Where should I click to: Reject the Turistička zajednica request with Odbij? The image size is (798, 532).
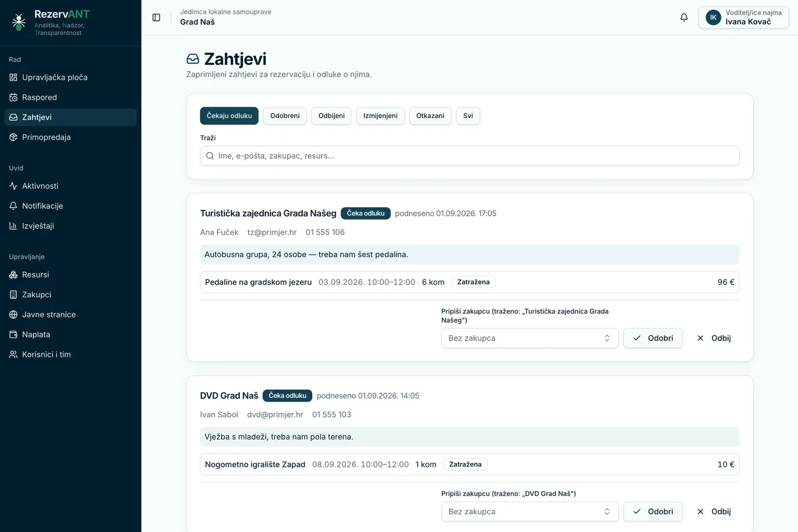point(714,338)
